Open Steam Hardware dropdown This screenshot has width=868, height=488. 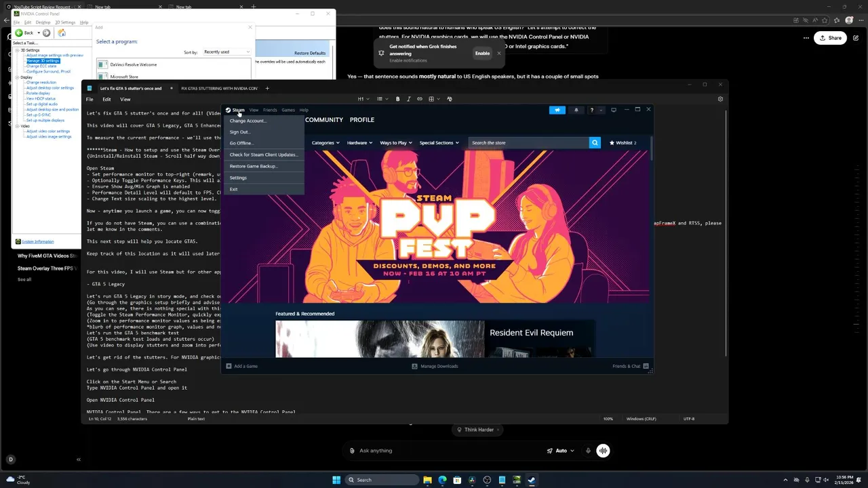(x=360, y=143)
